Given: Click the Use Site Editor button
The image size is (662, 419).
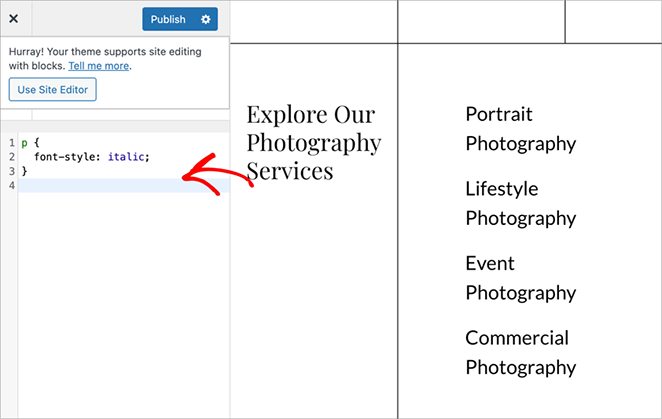Looking at the screenshot, I should click(52, 90).
